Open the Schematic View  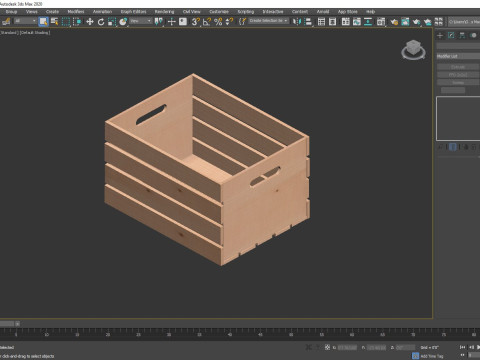[368, 22]
